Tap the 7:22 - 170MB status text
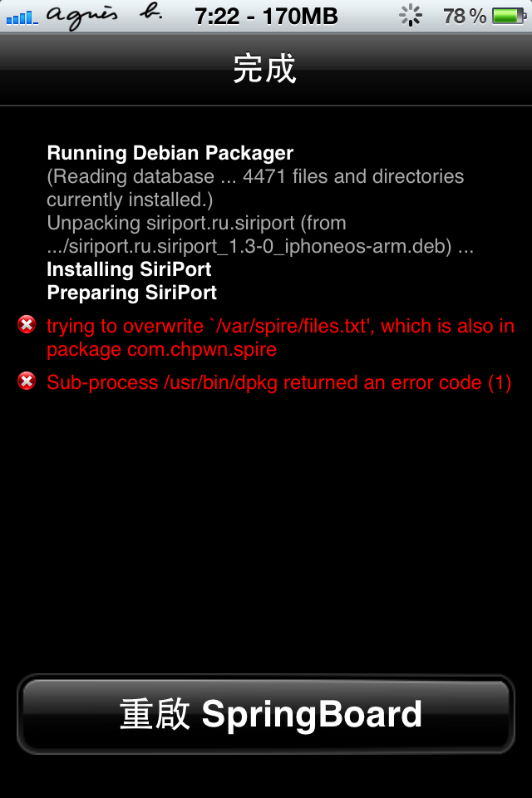Image resolution: width=532 pixels, height=798 pixels. tap(266, 16)
